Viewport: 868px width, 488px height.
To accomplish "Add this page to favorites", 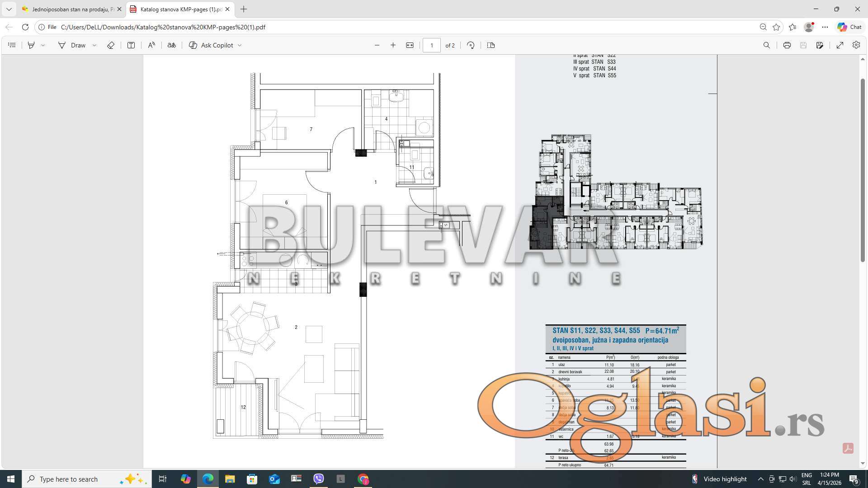I will tap(776, 27).
